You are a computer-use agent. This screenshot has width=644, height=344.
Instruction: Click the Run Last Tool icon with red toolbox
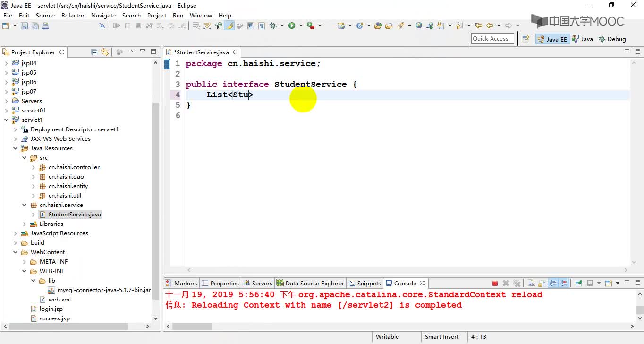pos(311,26)
